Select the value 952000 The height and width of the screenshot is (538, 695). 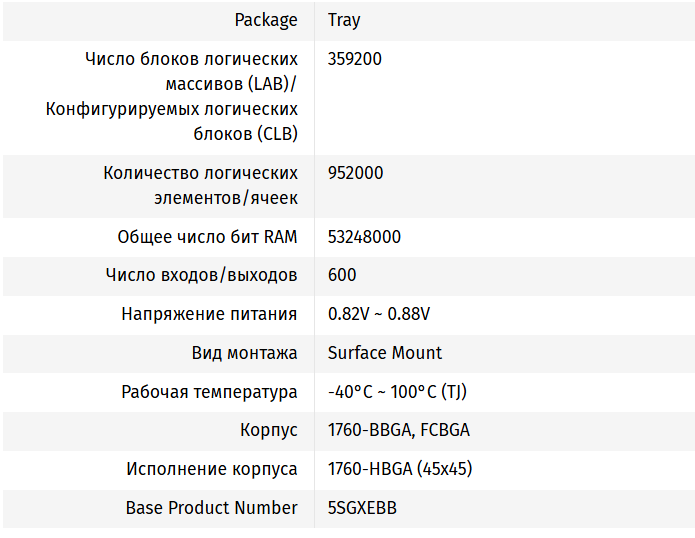pyautogui.click(x=355, y=173)
